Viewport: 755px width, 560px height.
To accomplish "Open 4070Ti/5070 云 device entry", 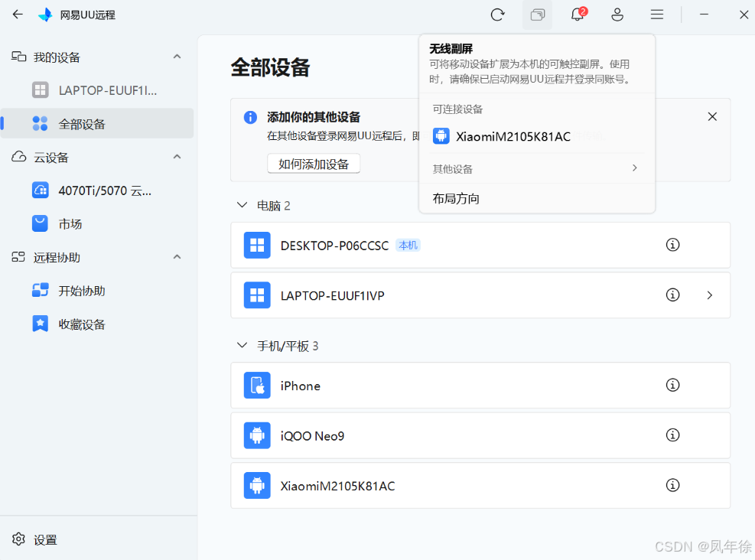I will (97, 190).
